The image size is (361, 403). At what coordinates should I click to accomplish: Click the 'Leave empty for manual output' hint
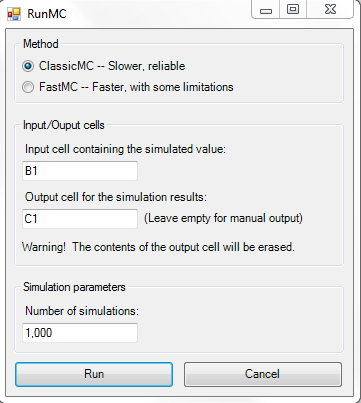[223, 218]
